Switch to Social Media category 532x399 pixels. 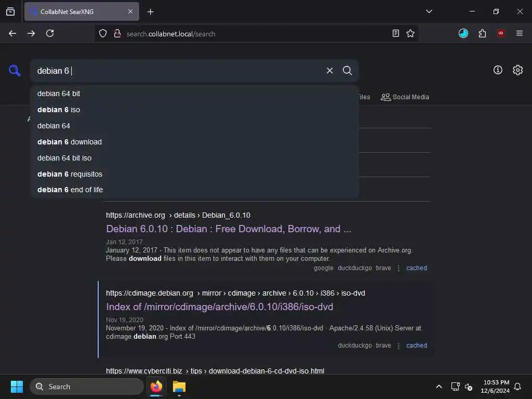405,97
